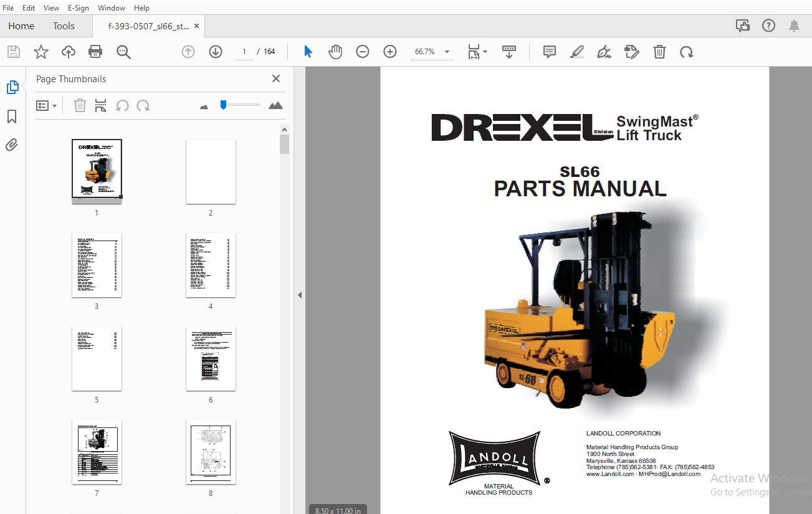Viewport: 812px width, 514px height.
Task: Click the thumbnails panel scroll up arrow
Action: click(284, 130)
